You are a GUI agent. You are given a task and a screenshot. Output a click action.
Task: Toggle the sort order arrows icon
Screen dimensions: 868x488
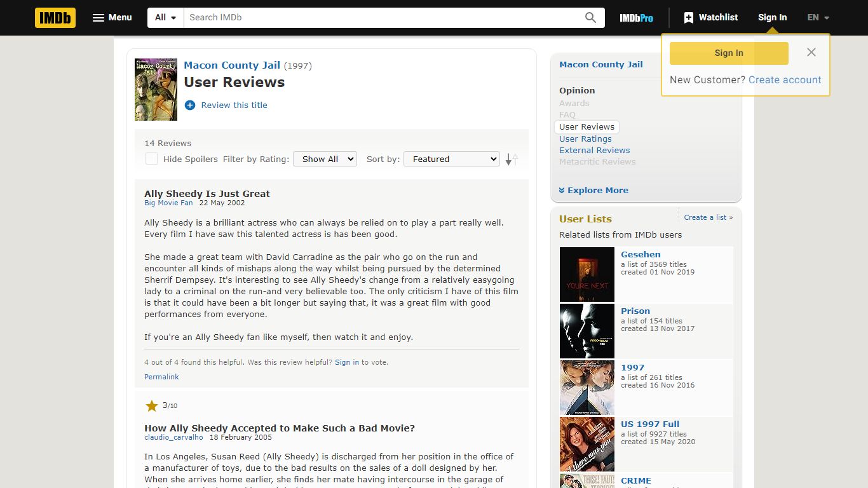click(x=512, y=159)
